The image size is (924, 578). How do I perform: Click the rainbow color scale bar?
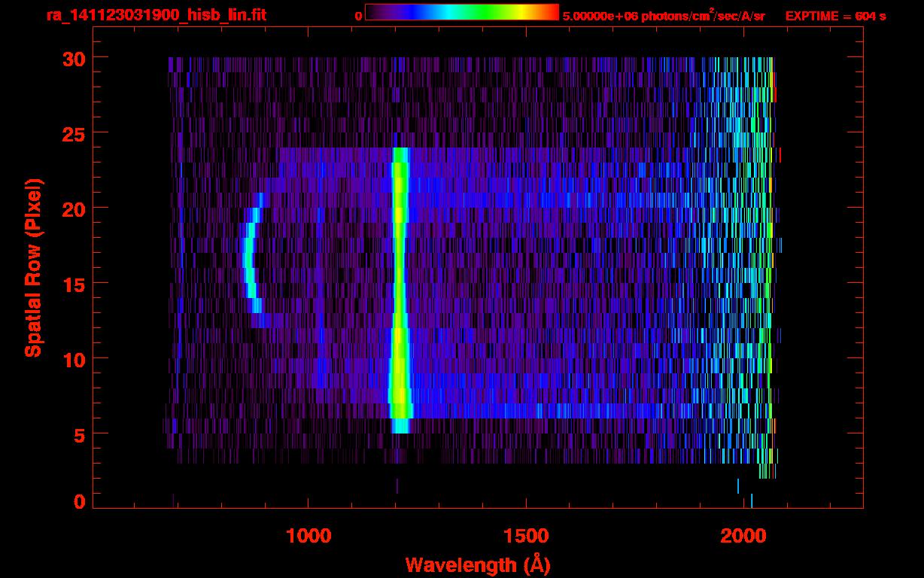(462, 12)
